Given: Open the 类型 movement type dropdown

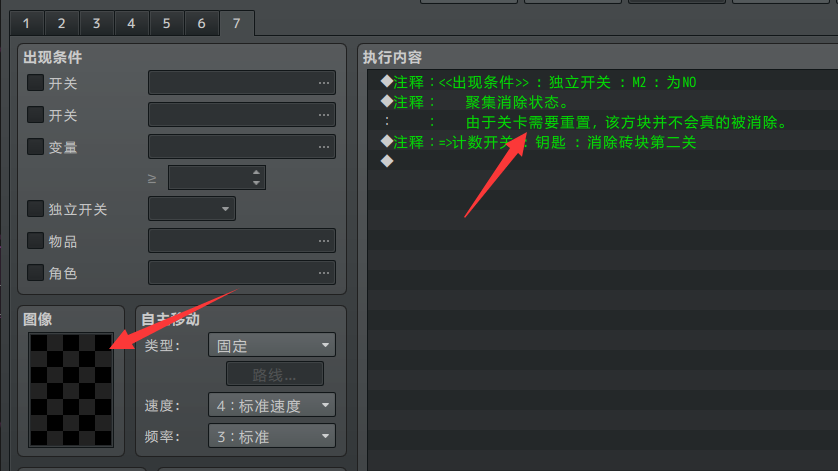Looking at the screenshot, I should [x=272, y=345].
